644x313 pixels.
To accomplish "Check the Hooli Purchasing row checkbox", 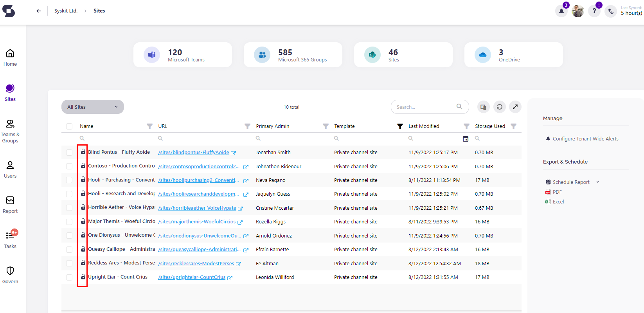I will pyautogui.click(x=69, y=180).
